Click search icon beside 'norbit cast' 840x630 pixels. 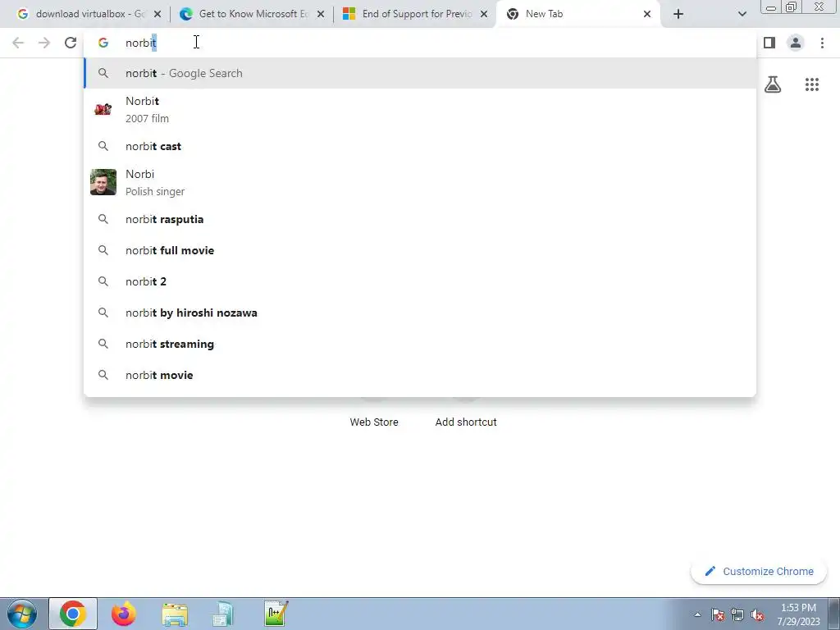[x=103, y=146]
